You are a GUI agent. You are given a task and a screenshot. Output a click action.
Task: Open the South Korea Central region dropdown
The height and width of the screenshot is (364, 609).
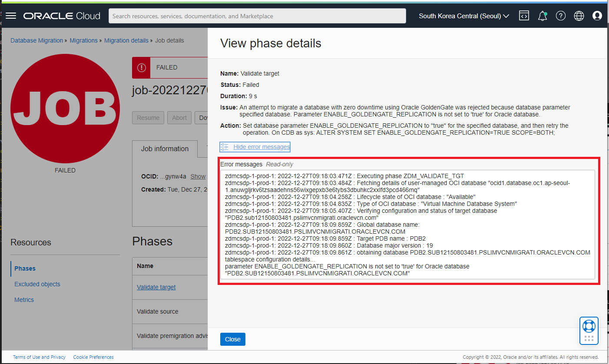pos(464,16)
